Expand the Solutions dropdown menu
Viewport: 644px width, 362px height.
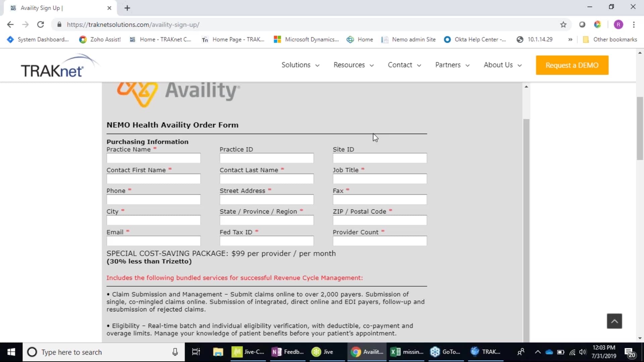click(300, 65)
